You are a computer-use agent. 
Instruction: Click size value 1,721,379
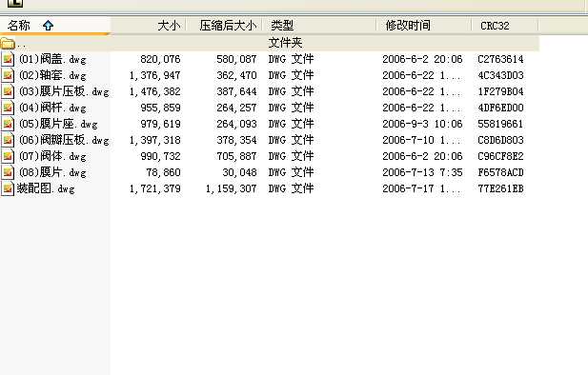click(x=155, y=188)
